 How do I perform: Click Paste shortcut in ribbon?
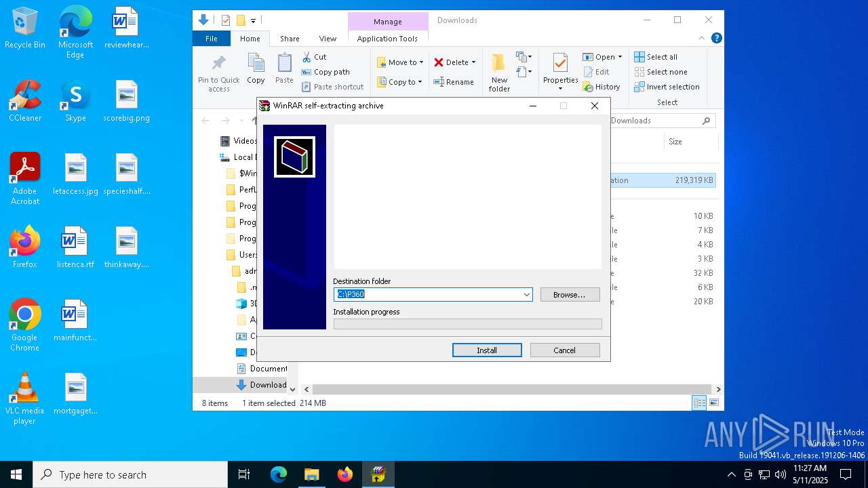click(332, 87)
